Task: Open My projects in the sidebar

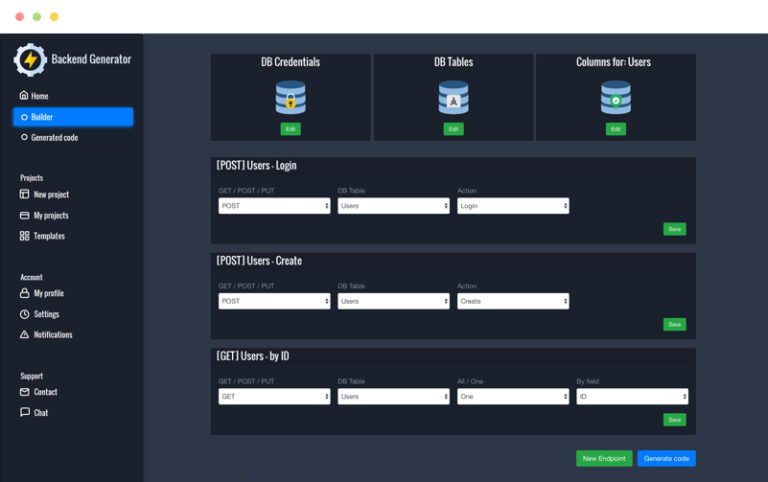Action: 50,216
